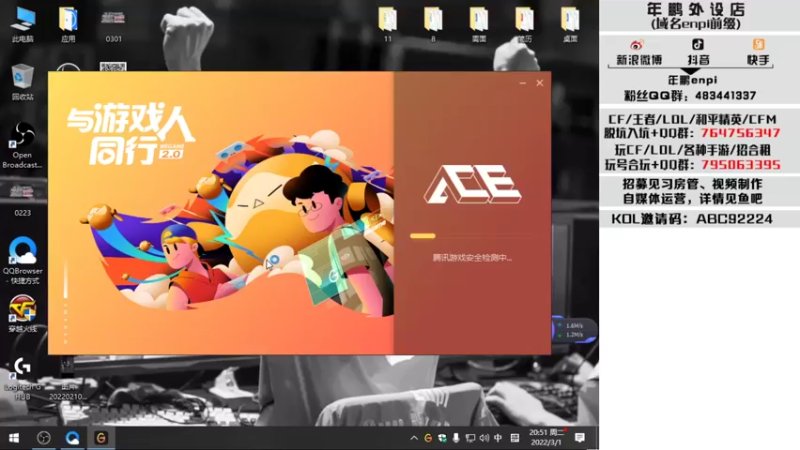800x450 pixels.
Task: Open the 应用 folder on desktop
Action: (x=68, y=24)
